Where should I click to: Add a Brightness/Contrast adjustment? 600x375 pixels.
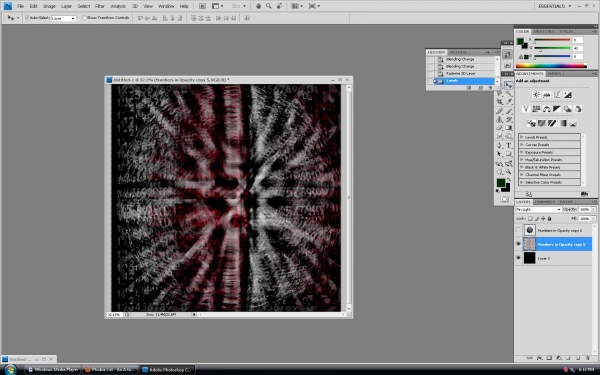(536, 95)
